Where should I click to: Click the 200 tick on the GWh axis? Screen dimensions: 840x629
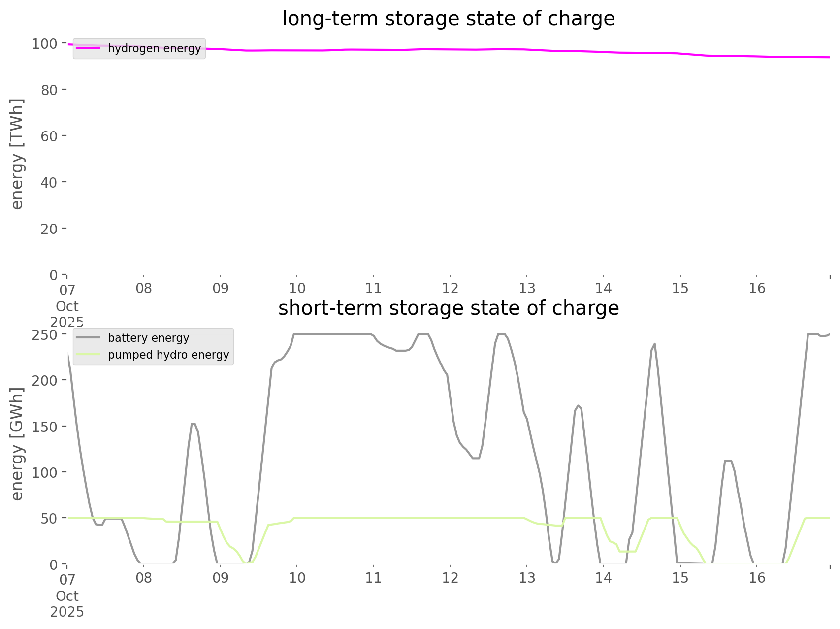pos(45,380)
